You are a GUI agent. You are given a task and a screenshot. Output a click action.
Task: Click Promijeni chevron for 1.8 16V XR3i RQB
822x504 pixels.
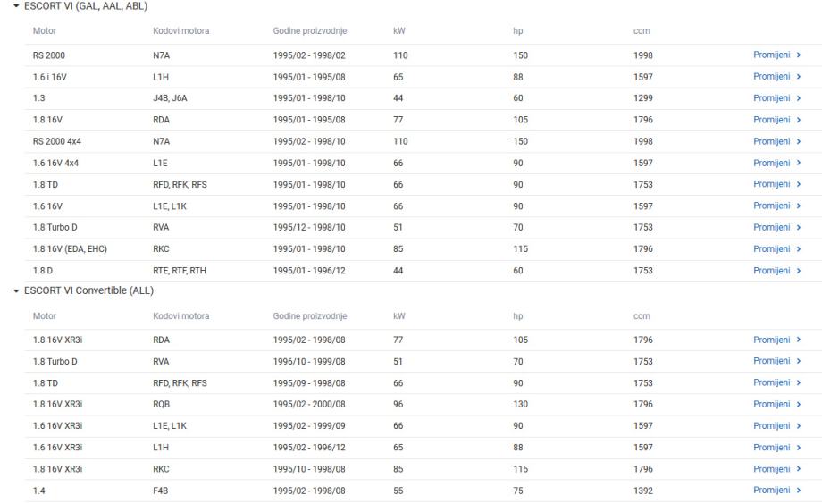(x=797, y=404)
